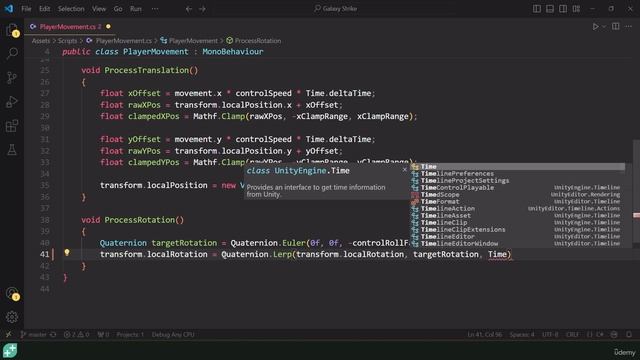Select the TimeFormat suggestion
The height and width of the screenshot is (360, 640).
(x=518, y=202)
